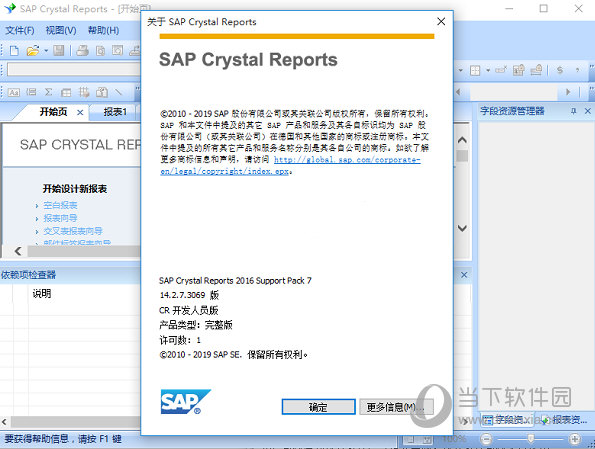Expand the Open file dropdown arrow
This screenshot has height=449, width=595.
click(x=46, y=51)
